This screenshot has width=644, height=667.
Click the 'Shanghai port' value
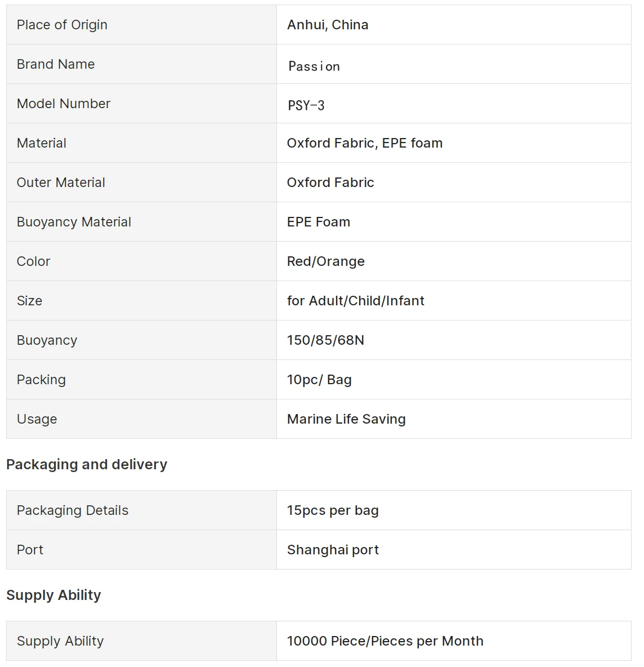pos(333,550)
